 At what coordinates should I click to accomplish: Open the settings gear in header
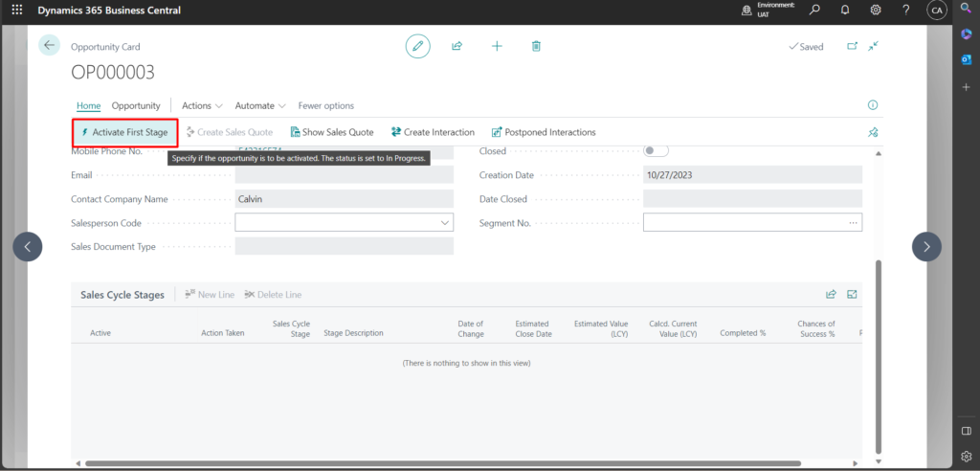coord(876,10)
